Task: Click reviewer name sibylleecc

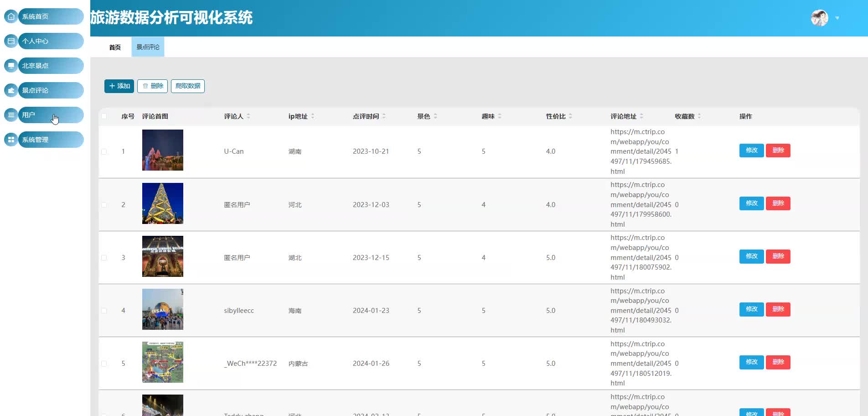Action: [239, 311]
